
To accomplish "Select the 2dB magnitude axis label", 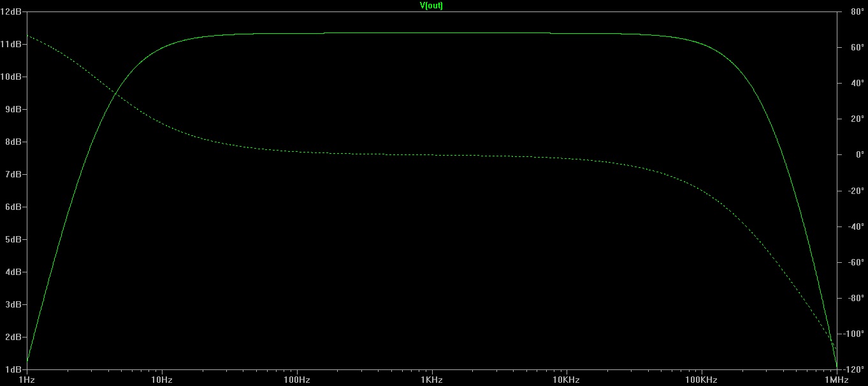I will (14, 337).
